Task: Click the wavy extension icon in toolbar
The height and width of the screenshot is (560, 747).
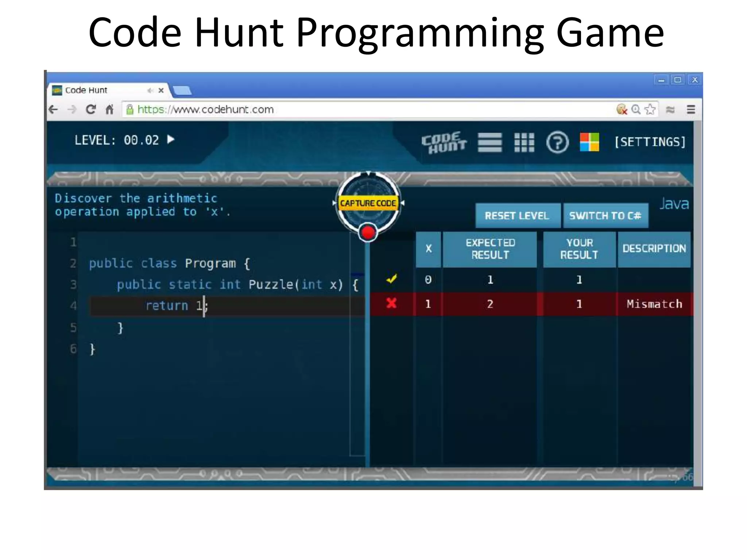Action: pos(670,109)
